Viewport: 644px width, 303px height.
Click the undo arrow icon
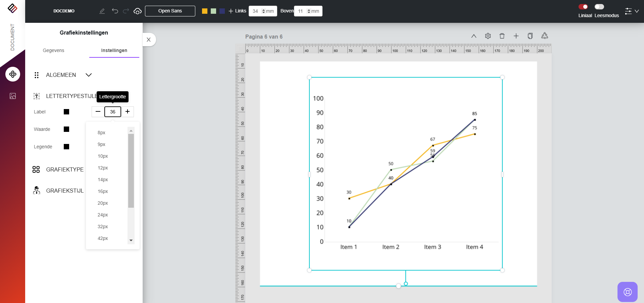click(x=115, y=11)
